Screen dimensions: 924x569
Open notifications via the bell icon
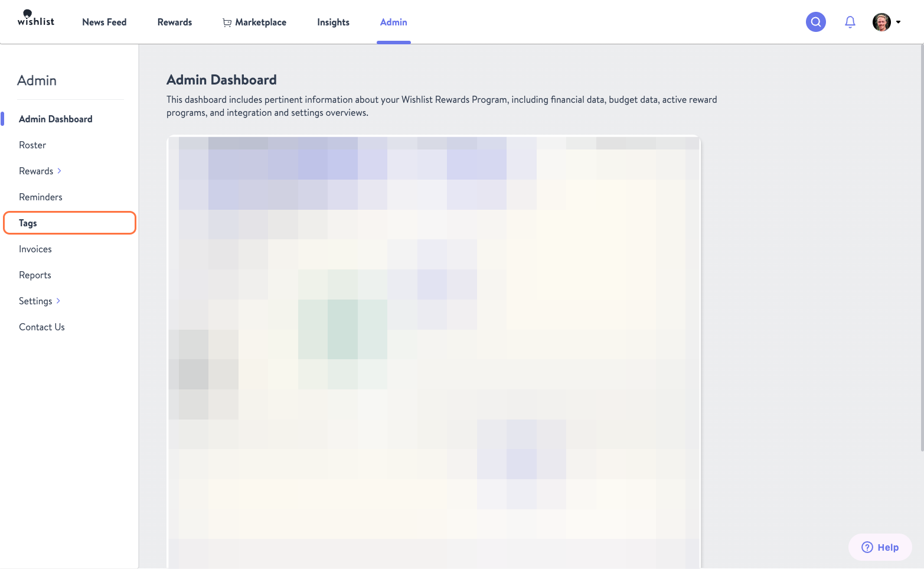pos(850,22)
